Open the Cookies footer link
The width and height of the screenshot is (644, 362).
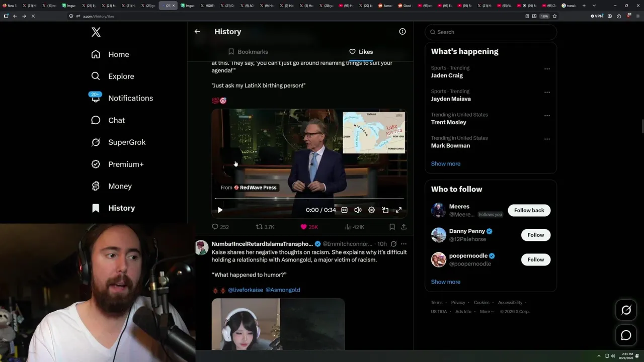point(481,303)
